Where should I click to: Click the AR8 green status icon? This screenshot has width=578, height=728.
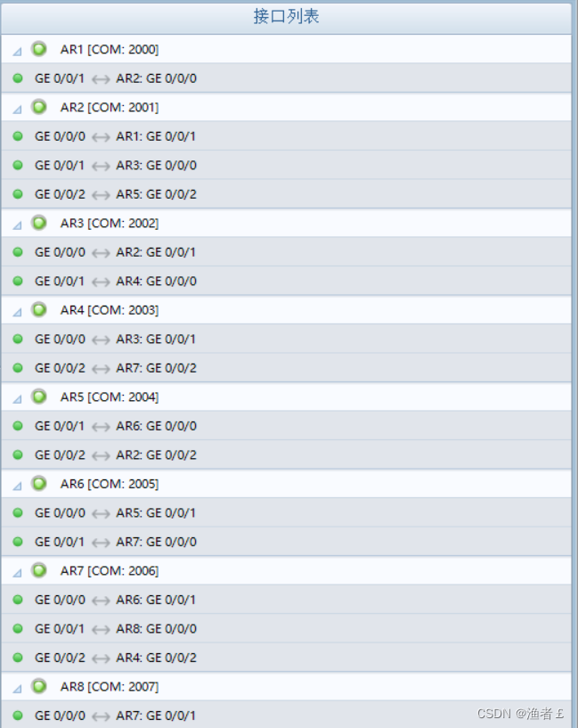point(39,686)
